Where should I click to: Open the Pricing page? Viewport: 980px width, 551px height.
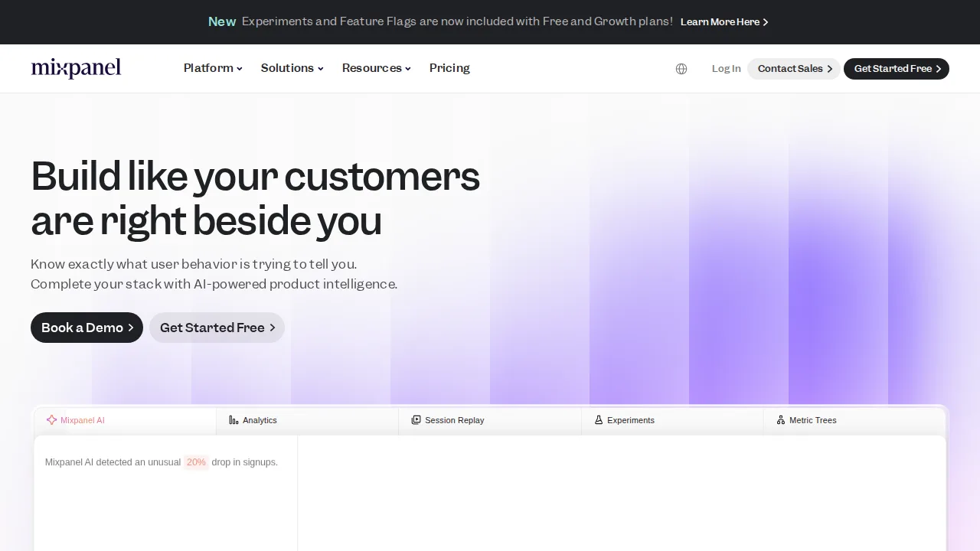tap(449, 68)
